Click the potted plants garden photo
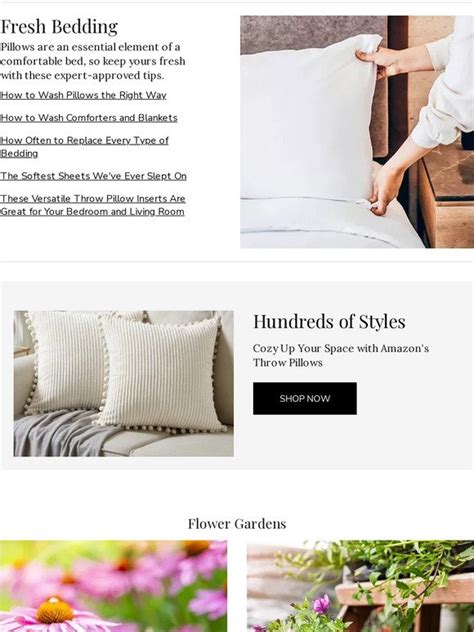The width and height of the screenshot is (474, 632). point(360,586)
